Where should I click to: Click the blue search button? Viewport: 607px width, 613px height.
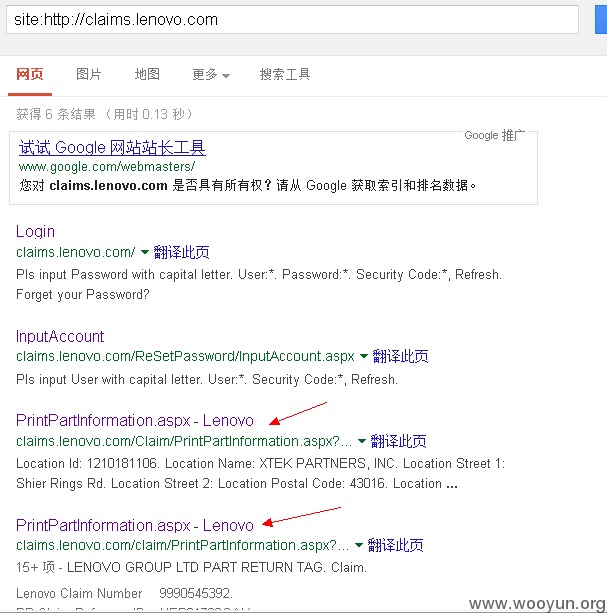601,20
